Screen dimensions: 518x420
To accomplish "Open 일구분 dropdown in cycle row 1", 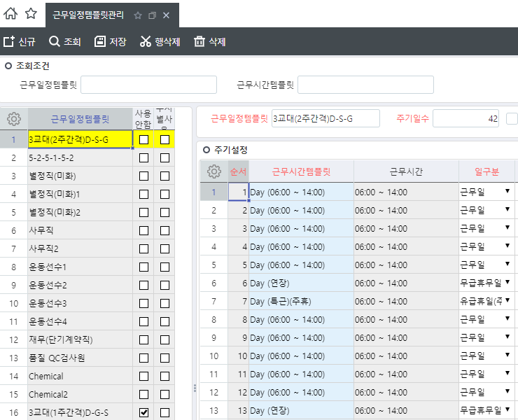I will (507, 191).
